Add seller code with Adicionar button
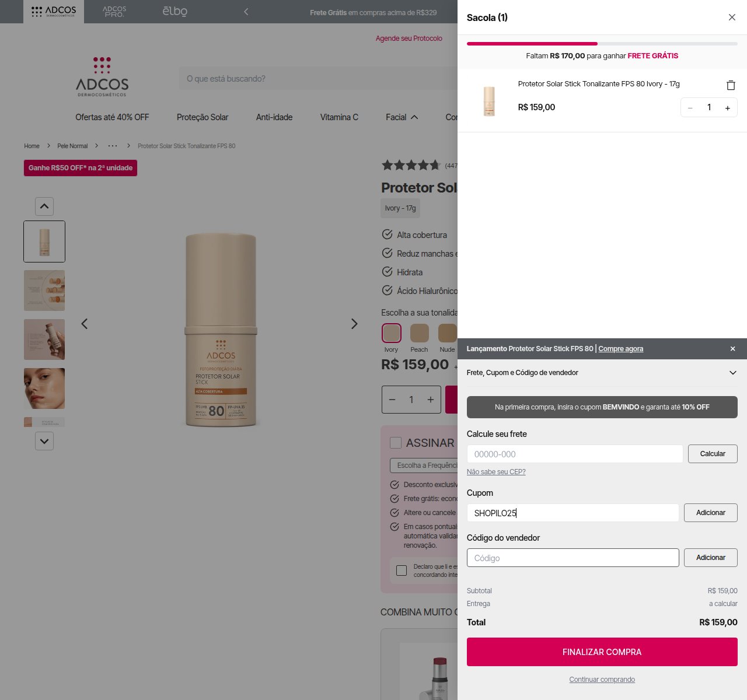The height and width of the screenshot is (700, 747). [711, 558]
